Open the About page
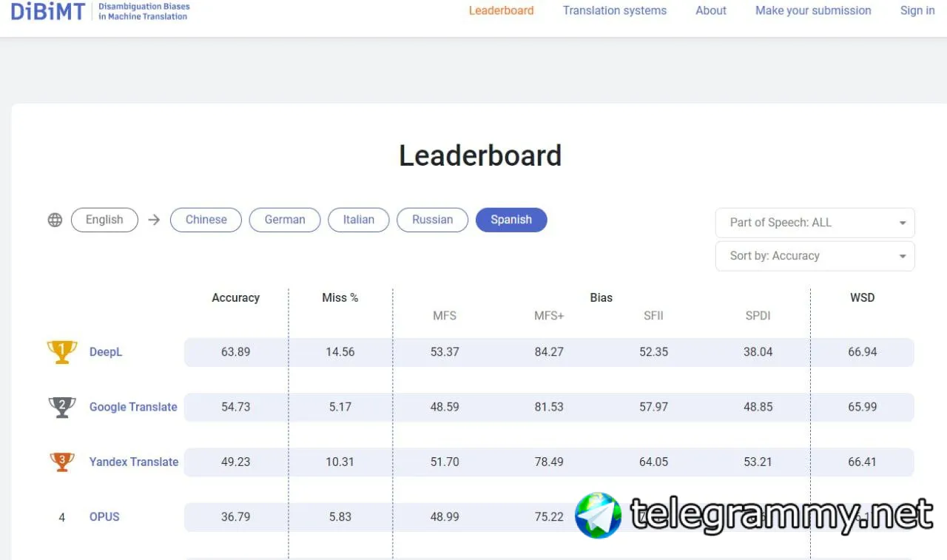Screen dimensions: 947x560 click(x=711, y=10)
